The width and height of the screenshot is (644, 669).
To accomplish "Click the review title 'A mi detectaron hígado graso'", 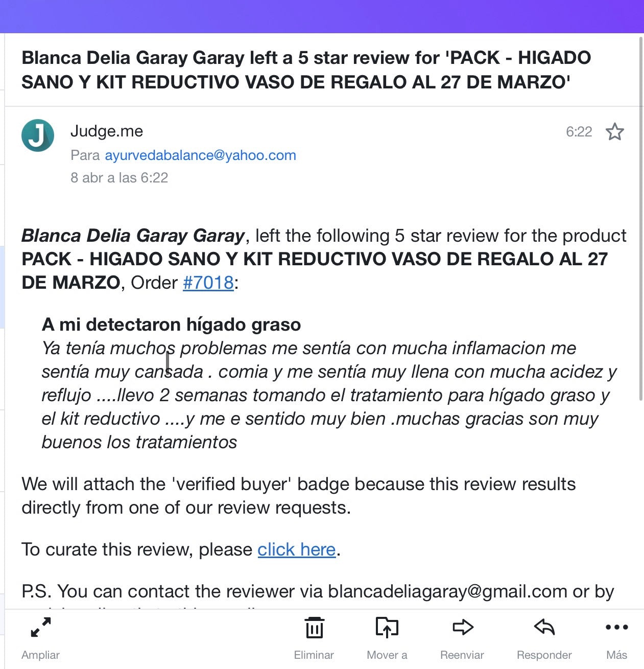I will click(171, 325).
